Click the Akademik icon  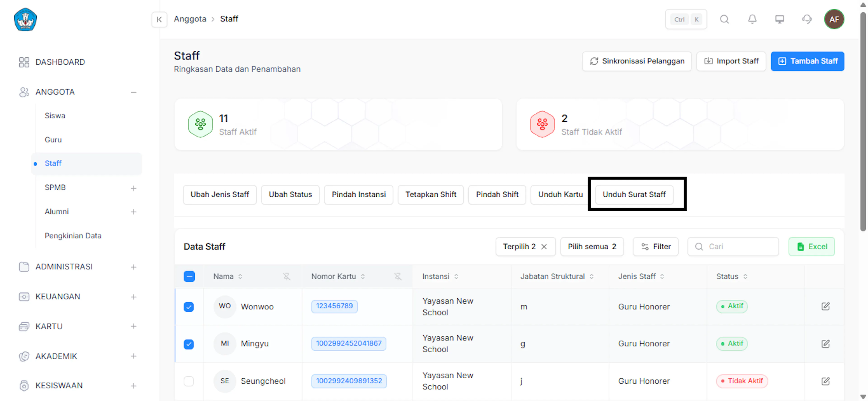[24, 356]
